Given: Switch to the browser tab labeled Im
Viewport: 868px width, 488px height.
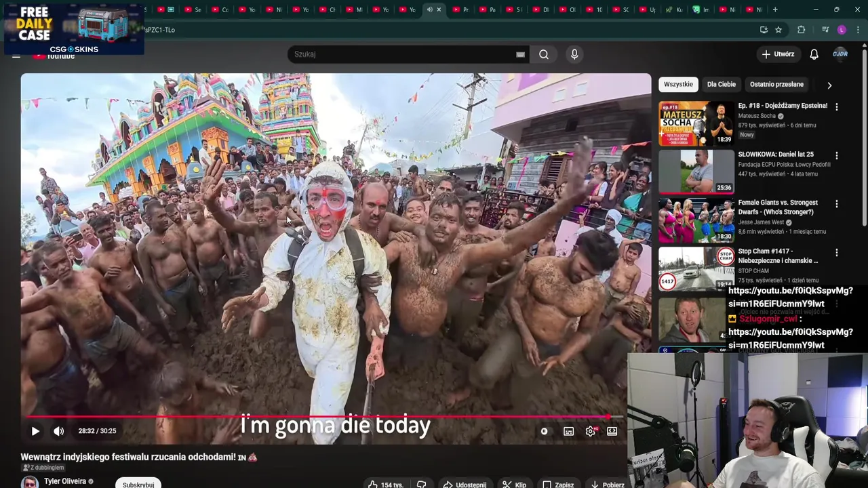Looking at the screenshot, I should (701, 9).
